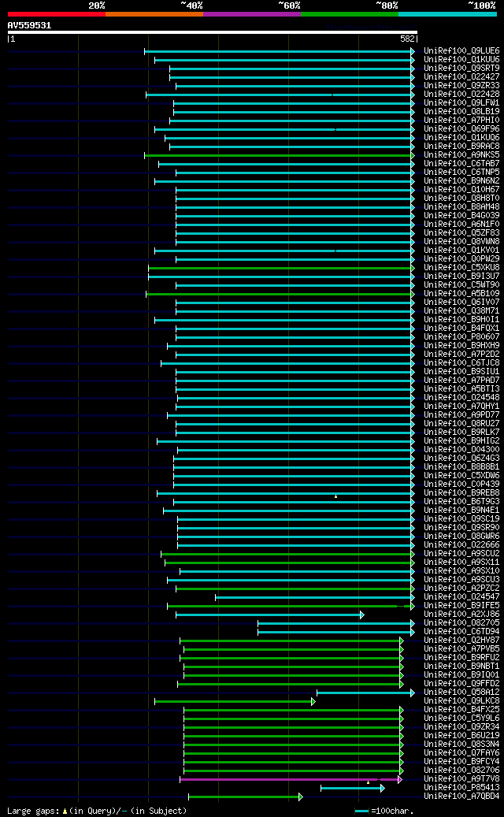Select the white AV559531 query sequence bar
This screenshot has width=504, height=817.
[x=213, y=32]
